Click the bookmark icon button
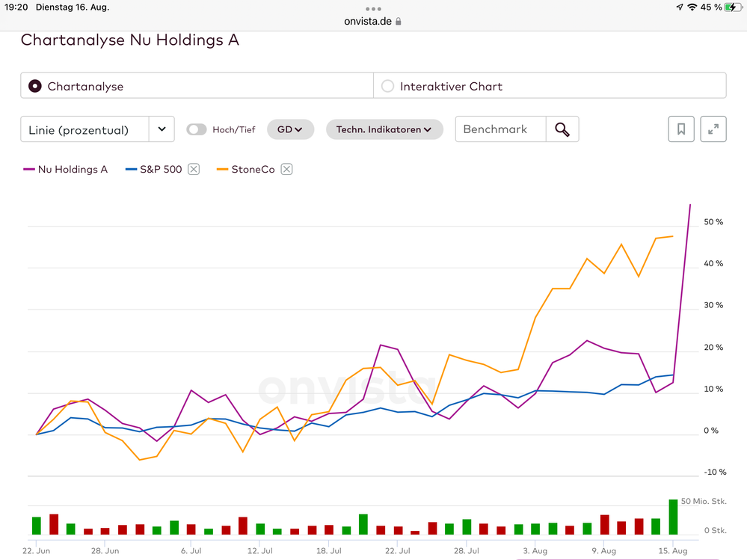This screenshot has height=560, width=747. [x=681, y=129]
